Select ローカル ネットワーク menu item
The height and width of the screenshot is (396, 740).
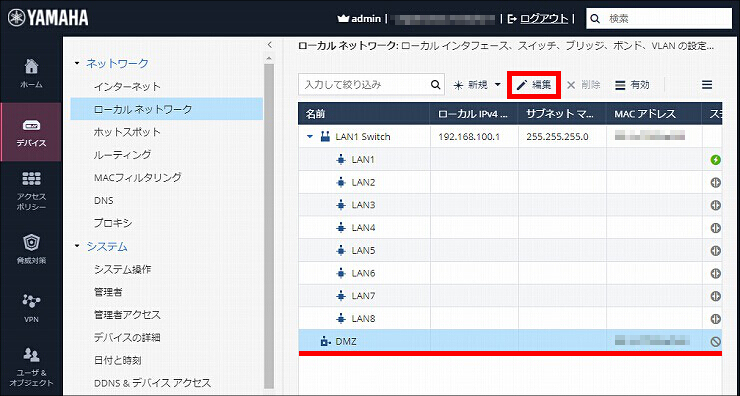pyautogui.click(x=167, y=109)
